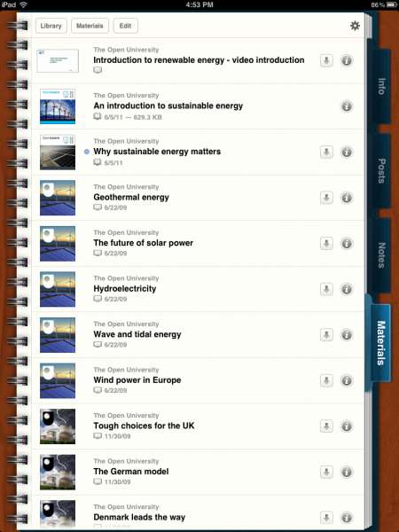
Task: Show info for Hydroelectricity item
Action: tap(347, 289)
